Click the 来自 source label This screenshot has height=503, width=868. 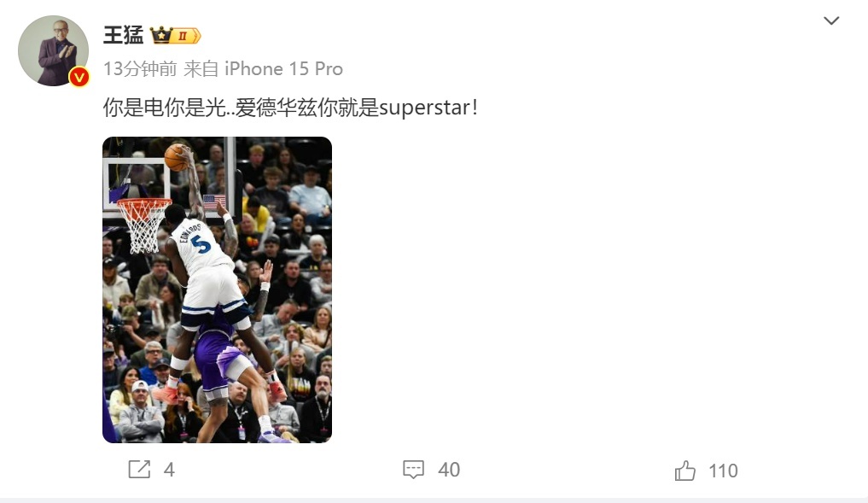pos(201,68)
